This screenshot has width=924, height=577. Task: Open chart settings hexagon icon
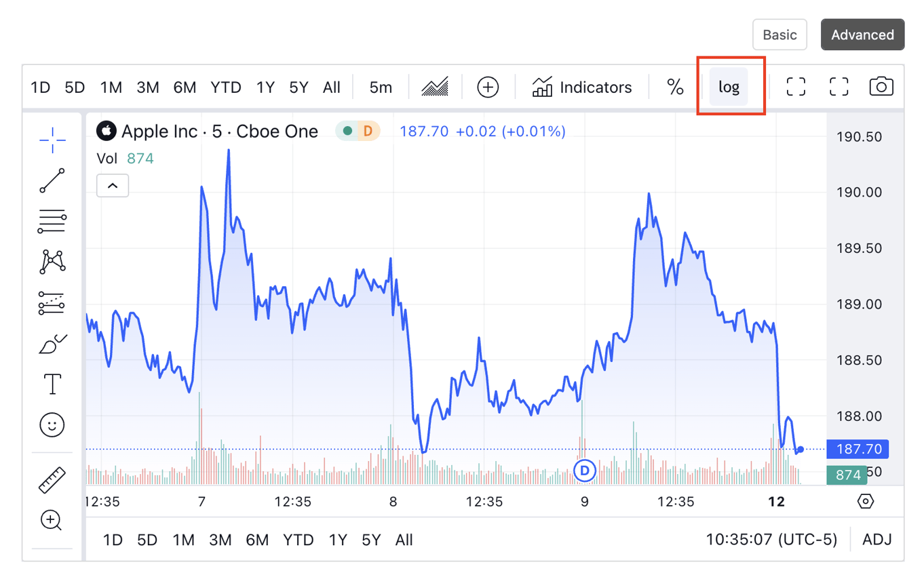point(866,502)
